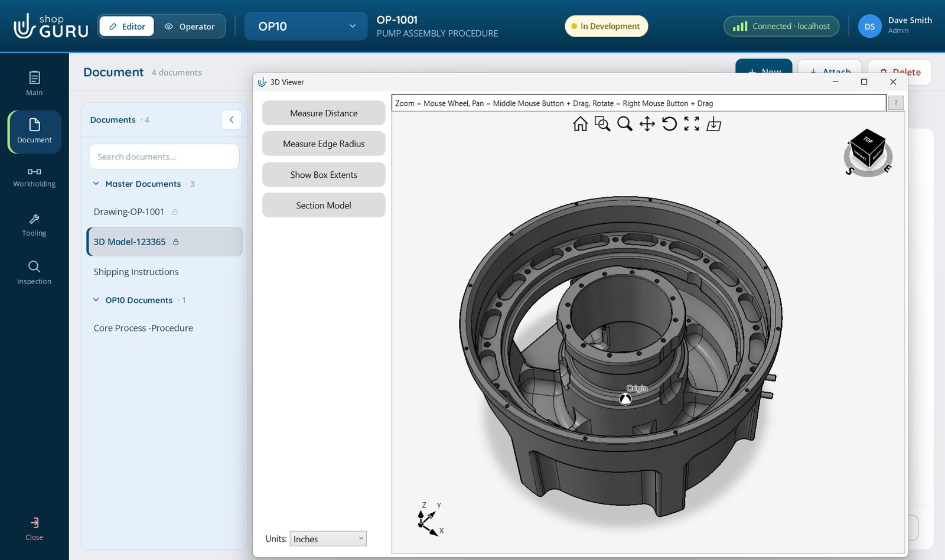Click the Dave Smith user name
This screenshot has height=560, width=945.
[x=910, y=20]
